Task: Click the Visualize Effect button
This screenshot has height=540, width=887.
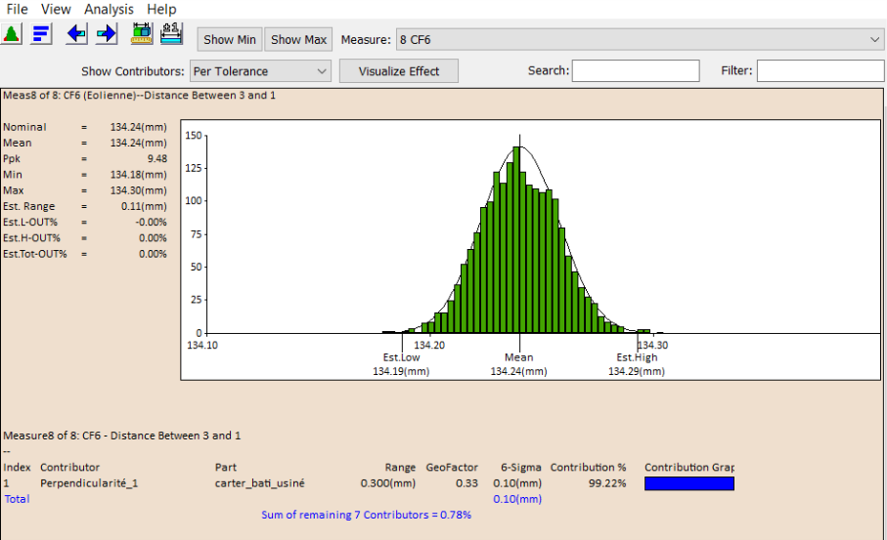Action: 399,71
